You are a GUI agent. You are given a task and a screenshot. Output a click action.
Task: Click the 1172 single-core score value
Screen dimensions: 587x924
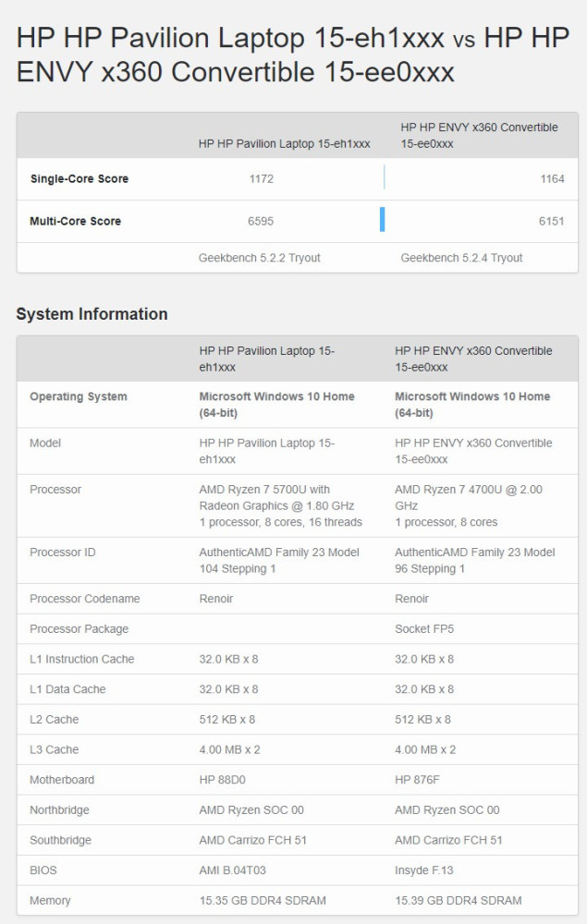coord(262,179)
